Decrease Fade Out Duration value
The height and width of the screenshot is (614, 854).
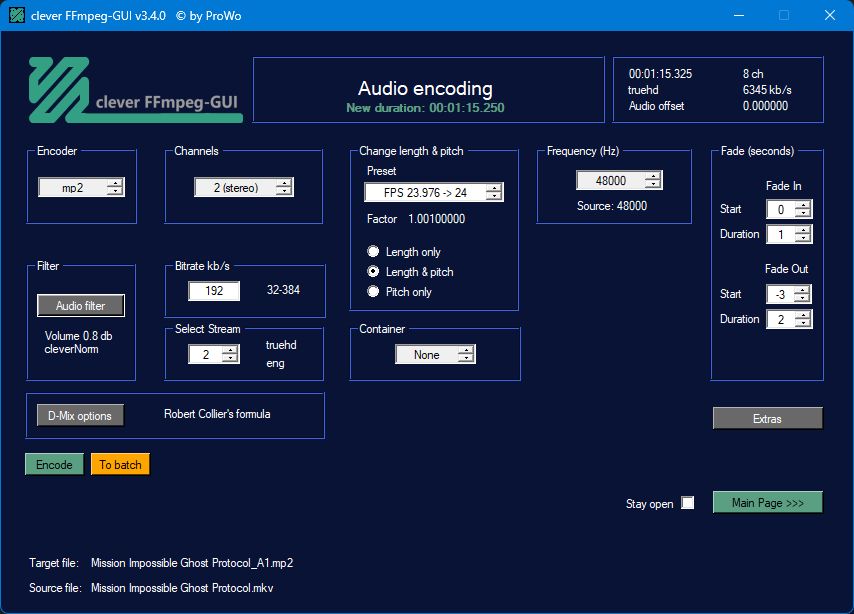click(803, 324)
